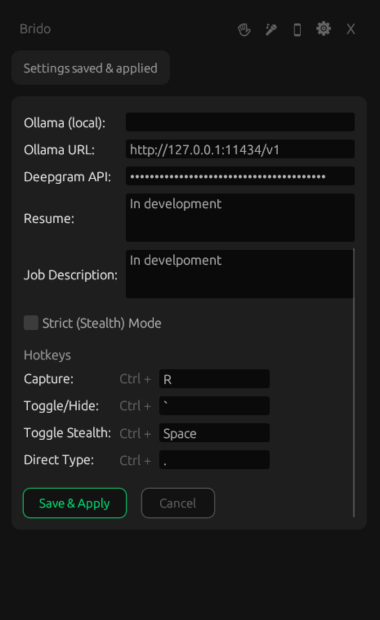Click the 'Direct Type:' label

[x=59, y=460]
